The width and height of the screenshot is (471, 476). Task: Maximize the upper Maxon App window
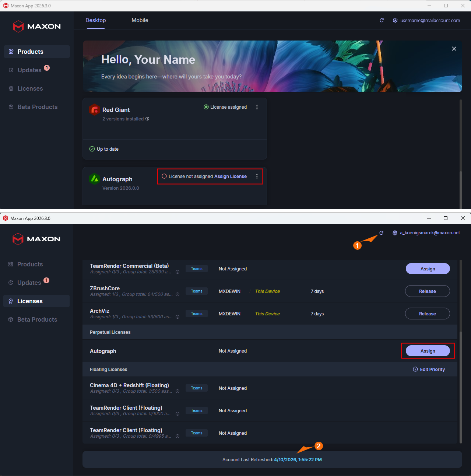pyautogui.click(x=446, y=6)
